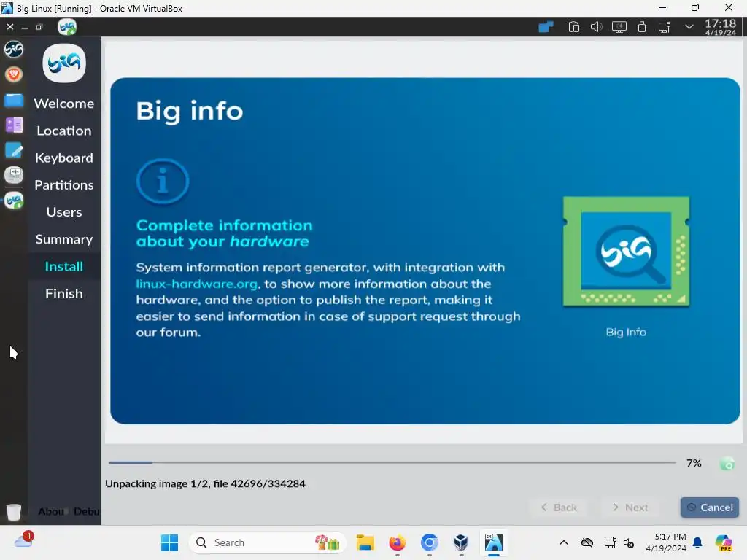Screen dimensions: 747x560
Task: Open Chromium browser from Windows taskbar
Action: click(429, 542)
